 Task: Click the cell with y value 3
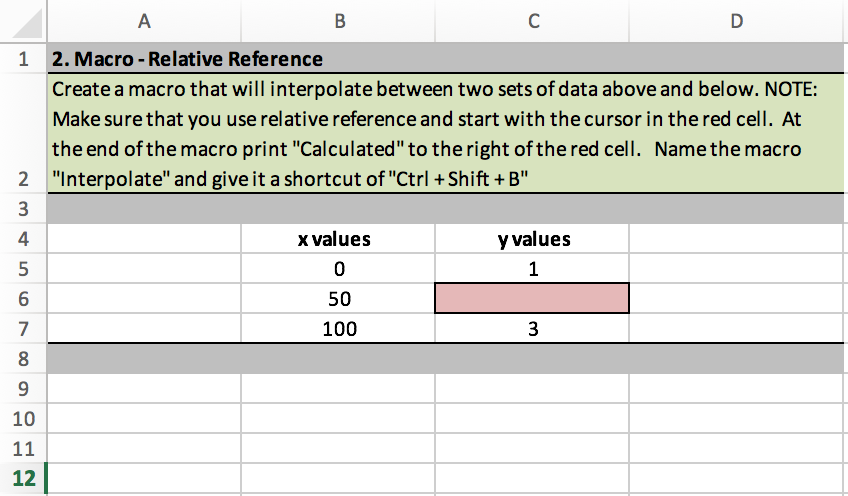(532, 328)
